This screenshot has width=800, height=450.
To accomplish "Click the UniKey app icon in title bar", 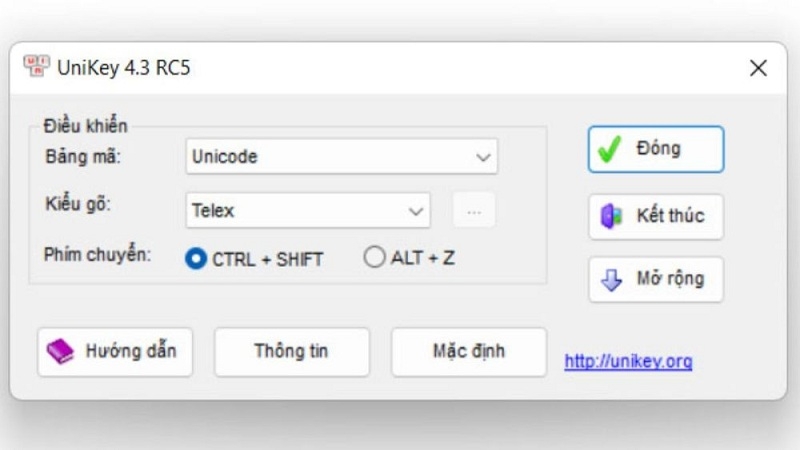I will pyautogui.click(x=37, y=68).
